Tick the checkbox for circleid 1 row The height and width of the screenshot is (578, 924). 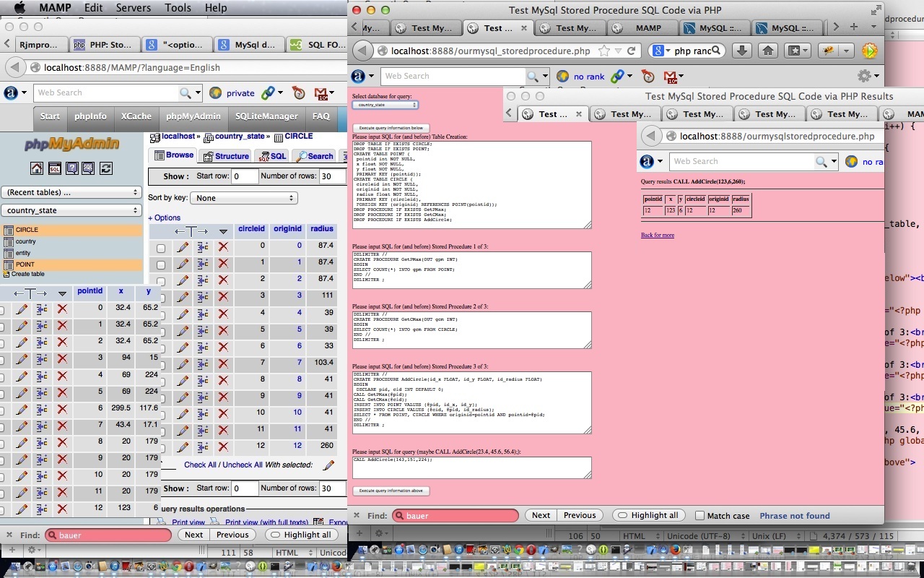161,264
